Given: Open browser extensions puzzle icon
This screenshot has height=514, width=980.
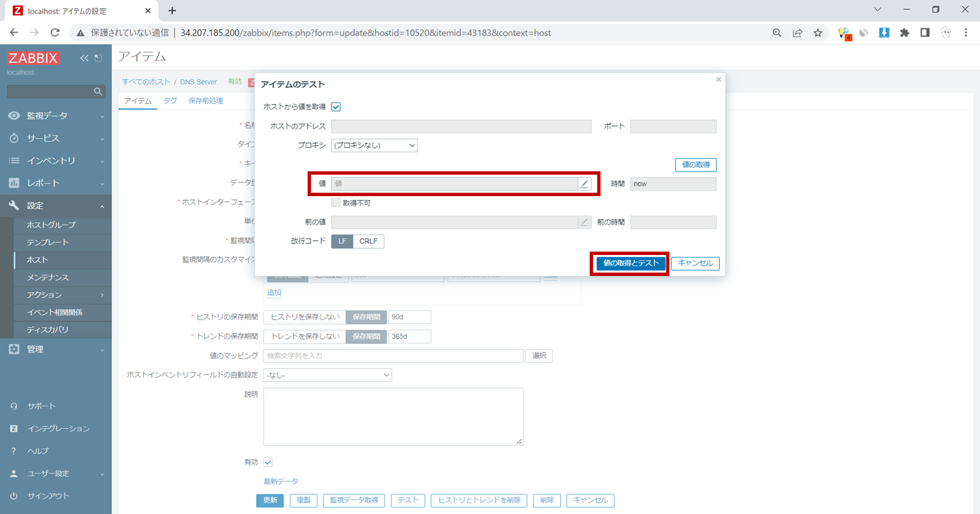Looking at the screenshot, I should 905,33.
